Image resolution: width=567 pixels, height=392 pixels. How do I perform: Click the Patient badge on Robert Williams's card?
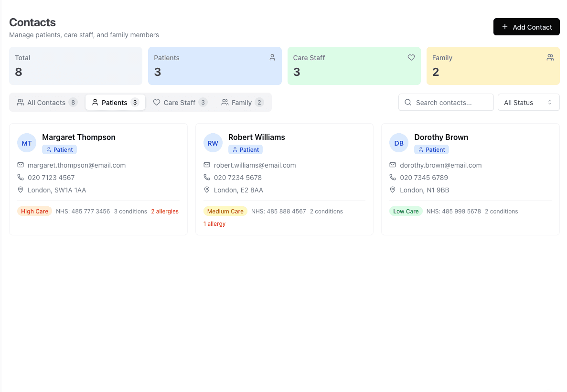[246, 149]
